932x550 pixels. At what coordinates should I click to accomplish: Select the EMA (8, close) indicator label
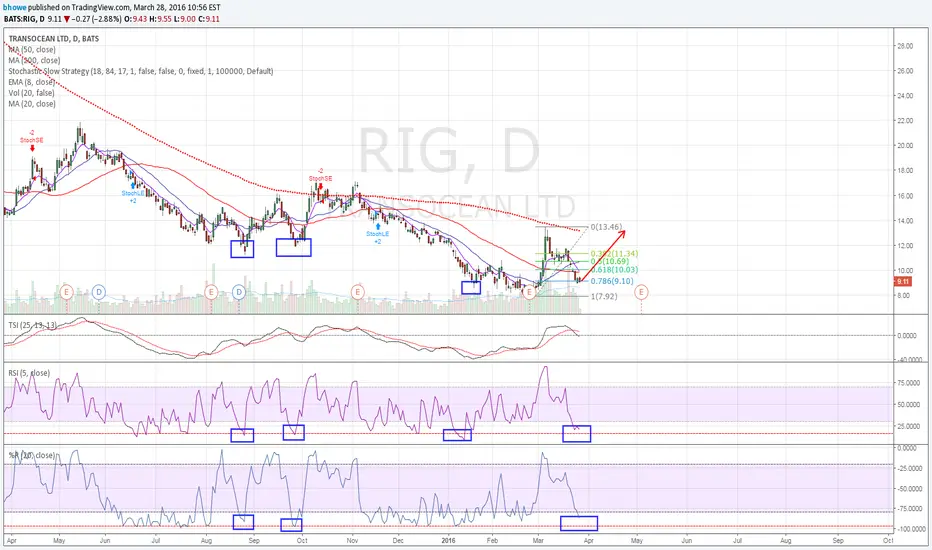coord(32,82)
